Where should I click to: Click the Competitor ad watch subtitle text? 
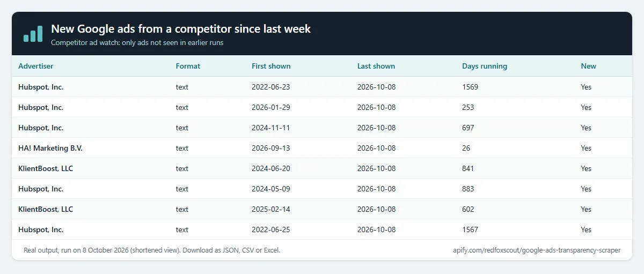click(137, 42)
